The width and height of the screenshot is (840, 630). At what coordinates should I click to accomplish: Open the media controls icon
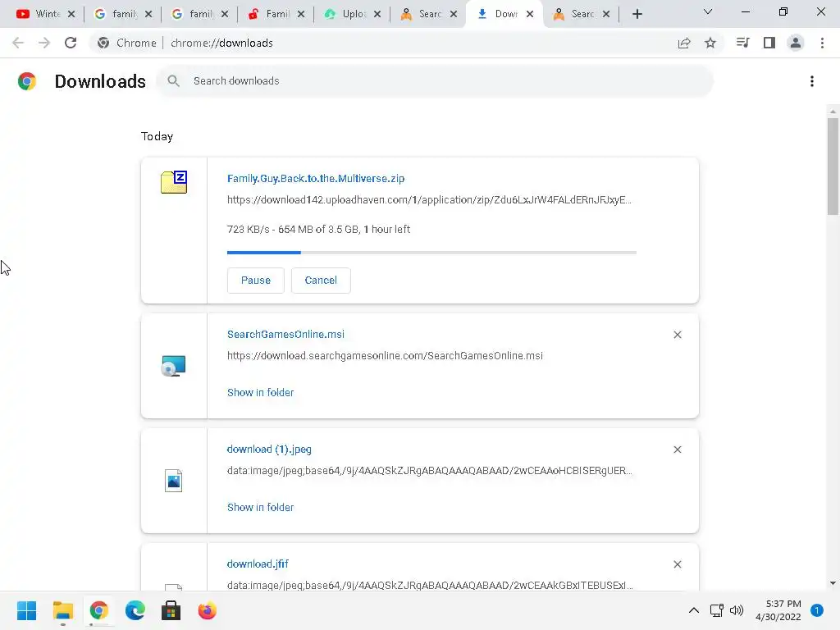(742, 43)
